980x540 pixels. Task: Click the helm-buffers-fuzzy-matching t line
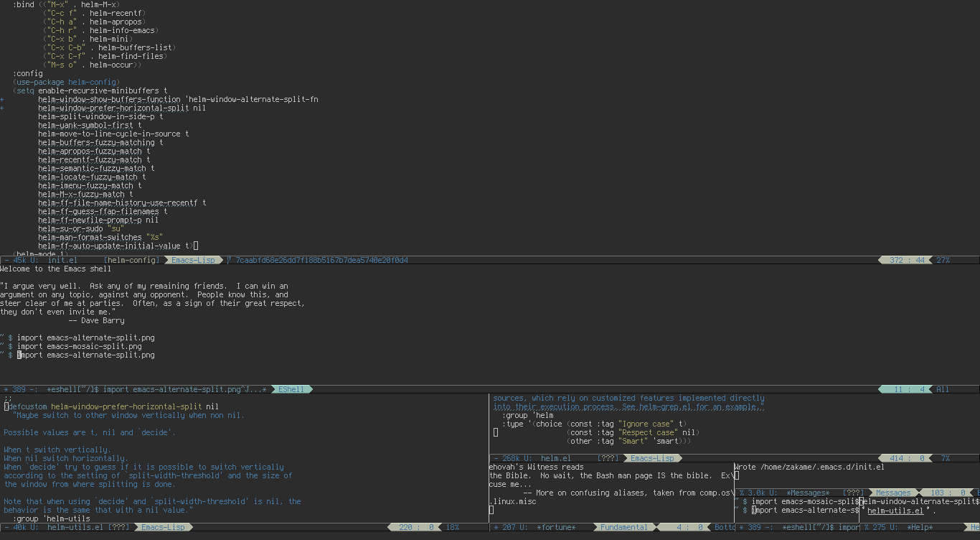[100, 142]
